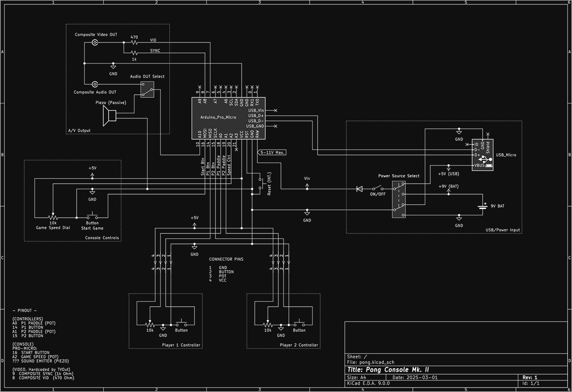Select the Power Source Select switch symbol
The height and width of the screenshot is (392, 572).
coord(399,200)
